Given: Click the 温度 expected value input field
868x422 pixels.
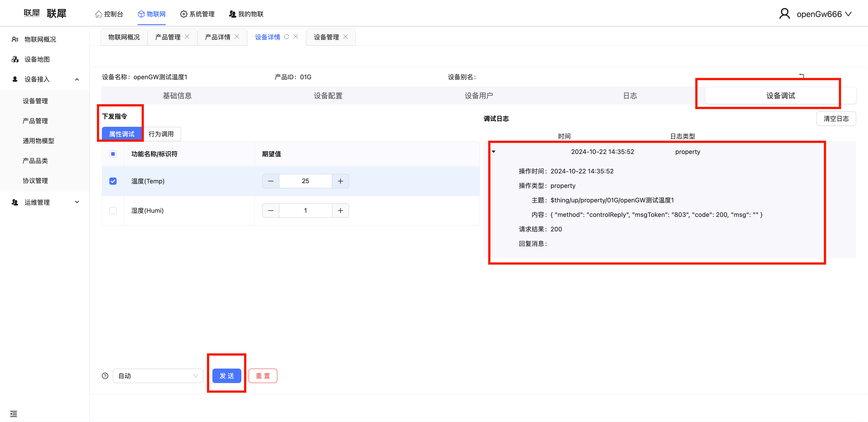Looking at the screenshot, I should (305, 181).
